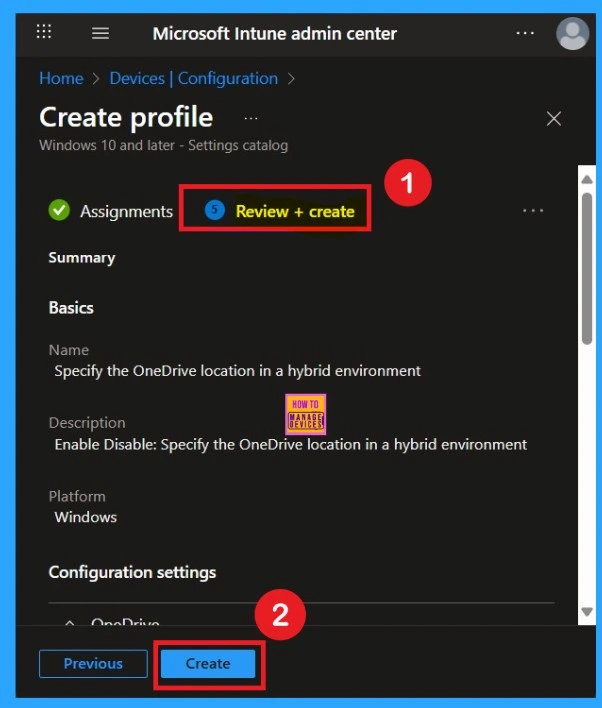The height and width of the screenshot is (708, 602).
Task: Click the Name field label
Action: 69,350
